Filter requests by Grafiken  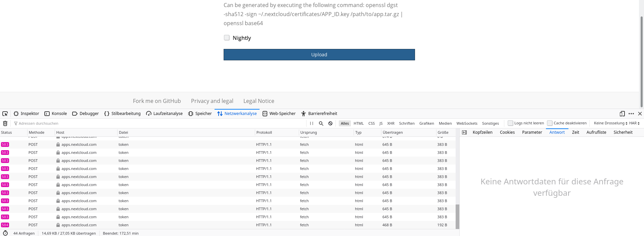427,123
